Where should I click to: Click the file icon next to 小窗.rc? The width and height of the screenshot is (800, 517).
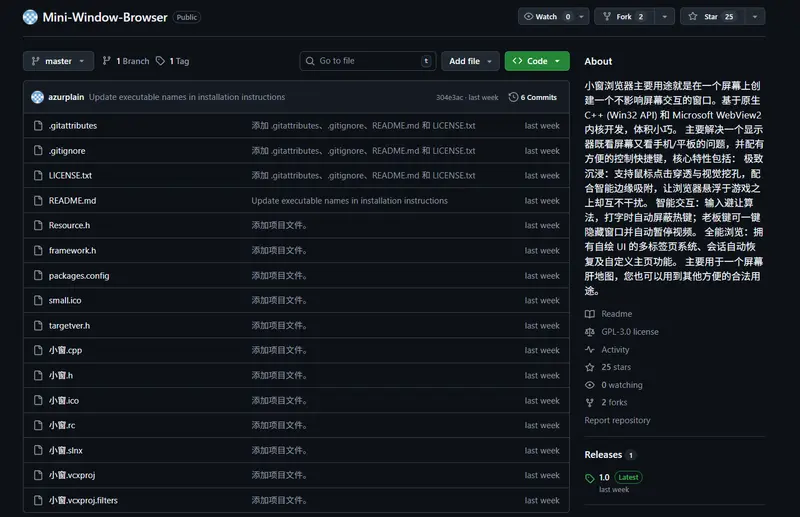click(38, 425)
